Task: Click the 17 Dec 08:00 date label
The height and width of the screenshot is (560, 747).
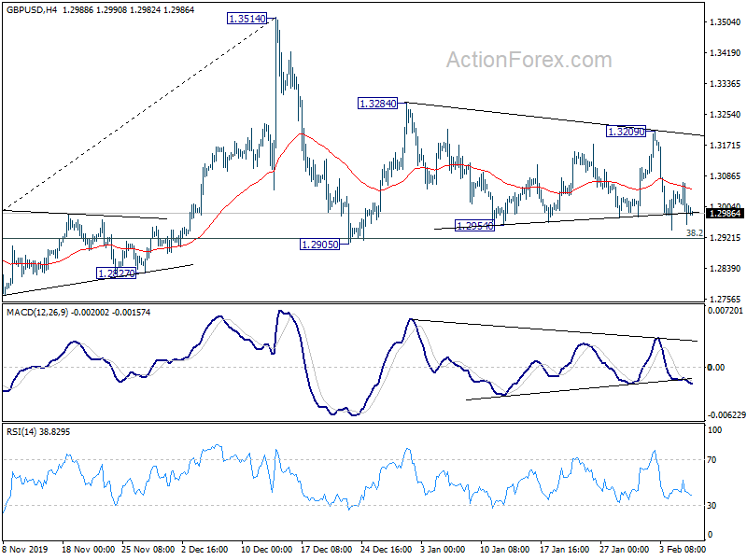Action: (326, 549)
